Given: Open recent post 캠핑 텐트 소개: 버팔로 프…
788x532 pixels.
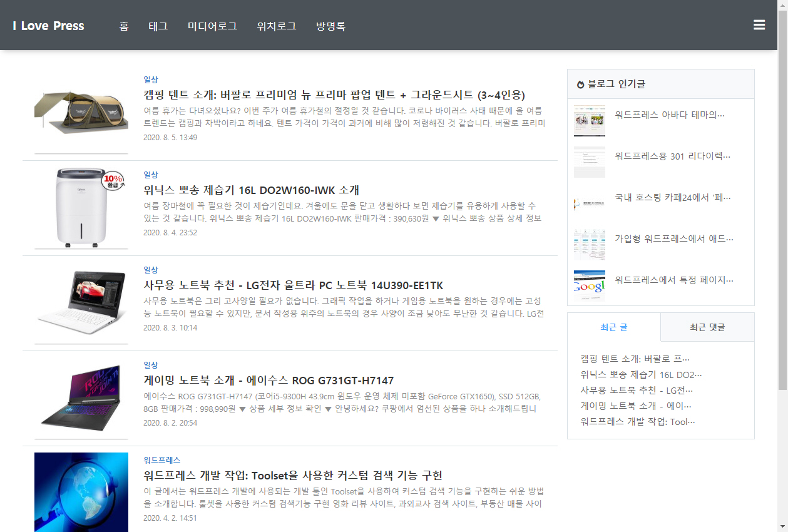Looking at the screenshot, I should [635, 359].
